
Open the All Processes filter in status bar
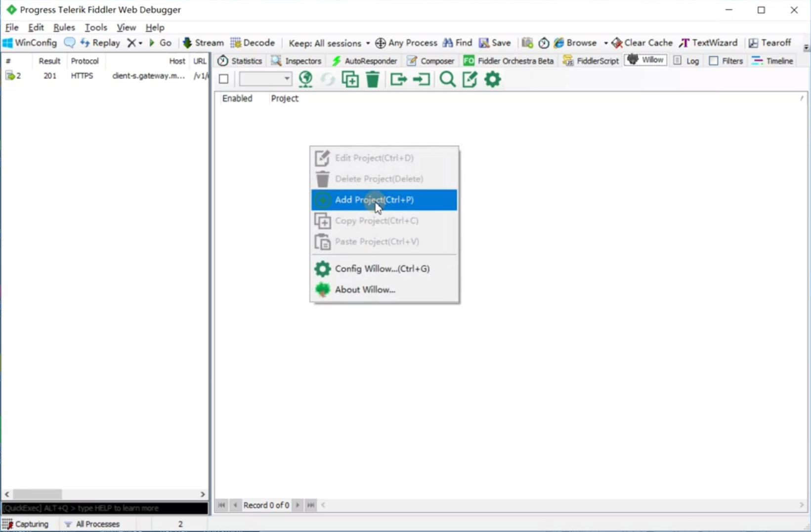92,524
